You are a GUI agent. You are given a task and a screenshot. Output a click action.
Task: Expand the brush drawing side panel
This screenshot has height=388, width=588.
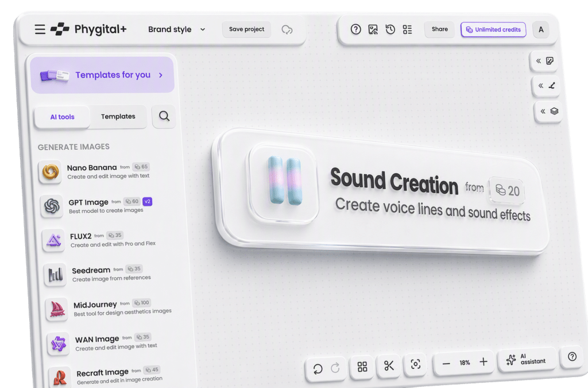[546, 86]
